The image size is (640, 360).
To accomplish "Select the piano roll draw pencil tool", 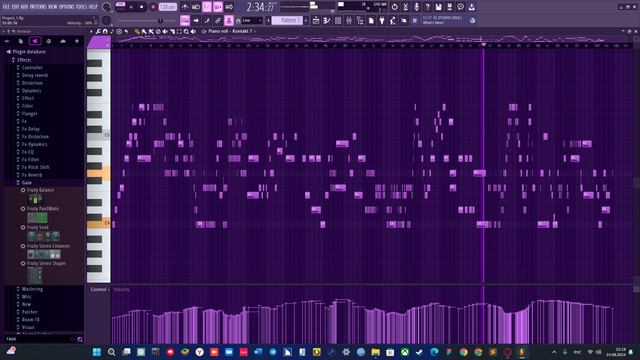I will (x=137, y=31).
